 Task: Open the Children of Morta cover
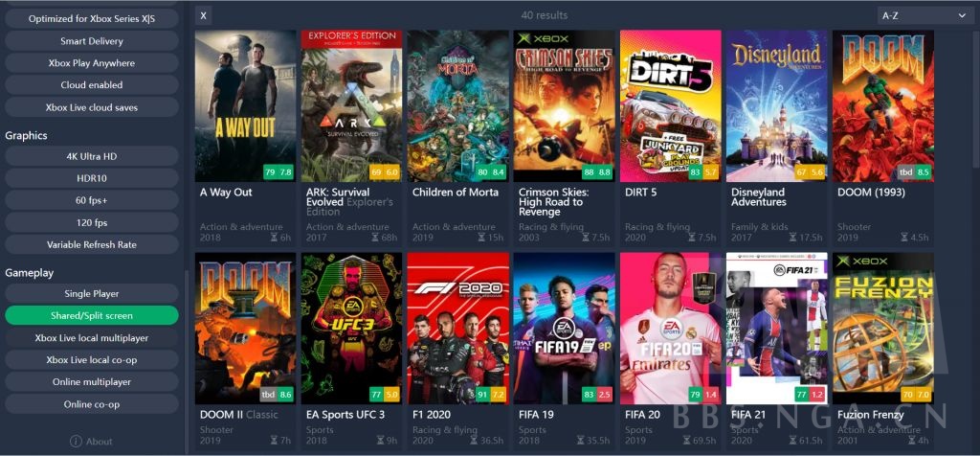[x=458, y=105]
